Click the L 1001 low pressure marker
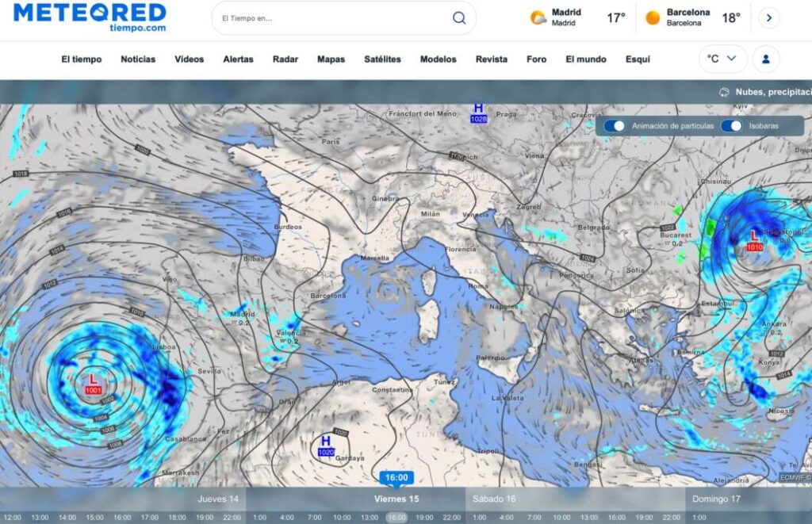This screenshot has height=524, width=812. 94,384
